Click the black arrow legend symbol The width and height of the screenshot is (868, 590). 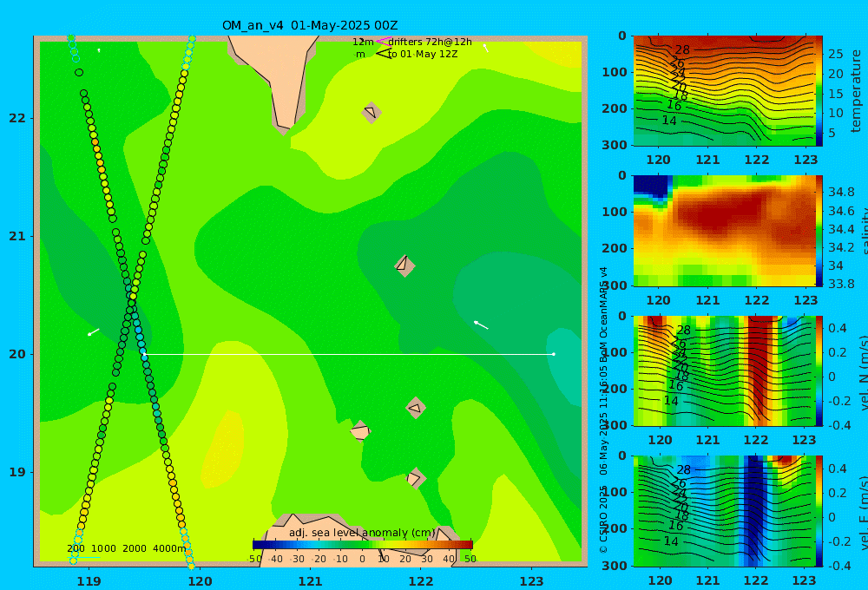click(x=383, y=54)
